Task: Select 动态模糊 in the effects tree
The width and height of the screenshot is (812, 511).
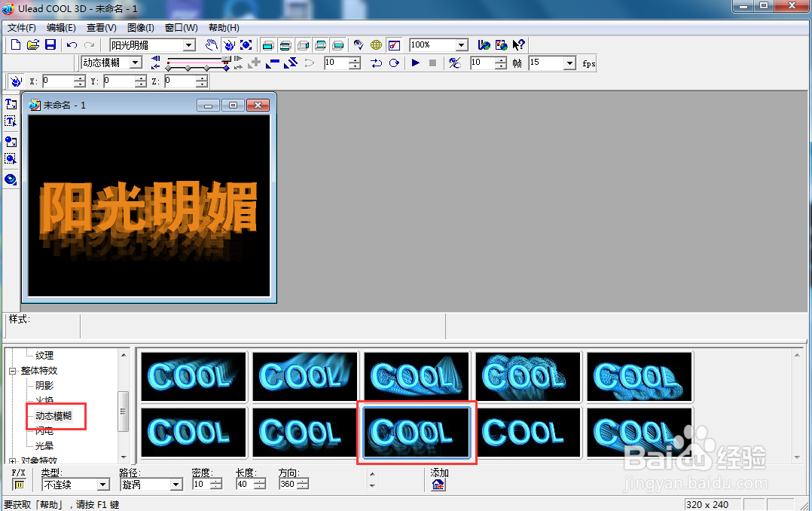Action: tap(53, 415)
